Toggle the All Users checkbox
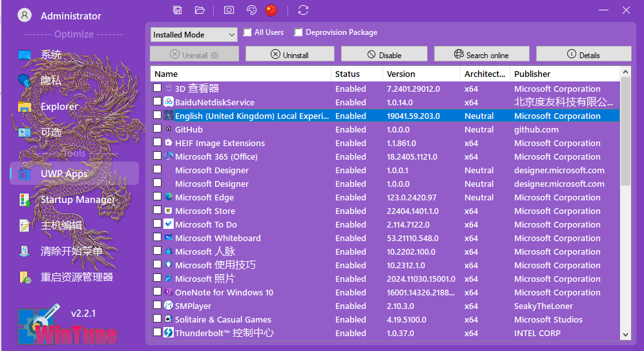 click(x=247, y=32)
